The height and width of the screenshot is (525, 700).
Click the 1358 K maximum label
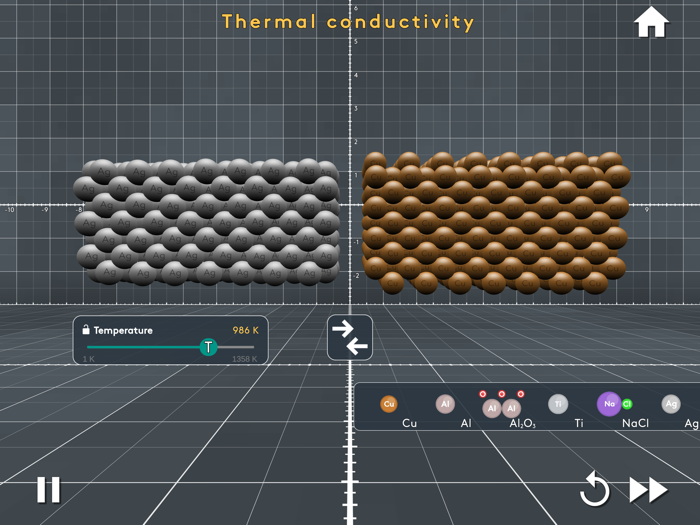click(x=245, y=359)
